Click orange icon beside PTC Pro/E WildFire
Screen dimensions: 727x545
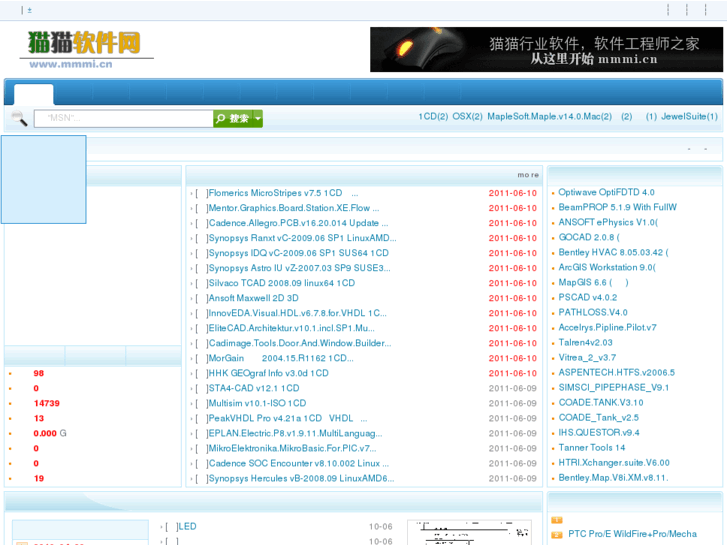tap(557, 534)
